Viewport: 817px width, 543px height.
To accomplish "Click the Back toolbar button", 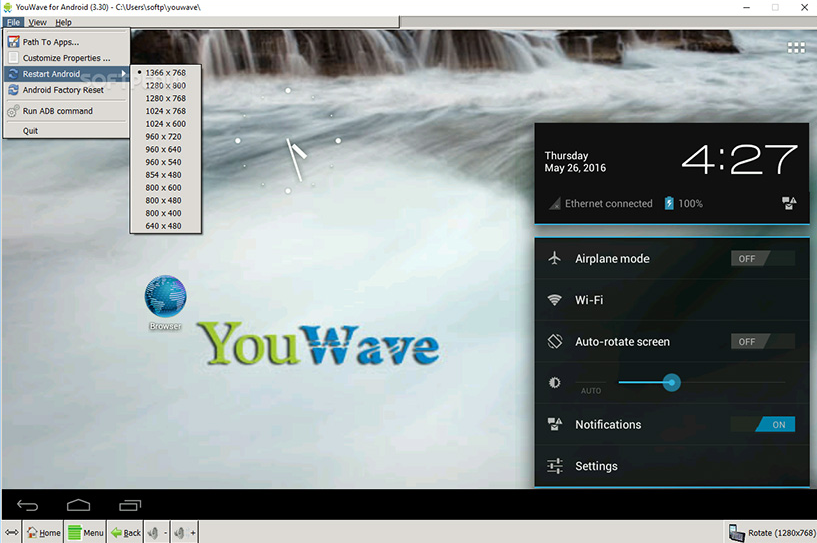I will (126, 533).
